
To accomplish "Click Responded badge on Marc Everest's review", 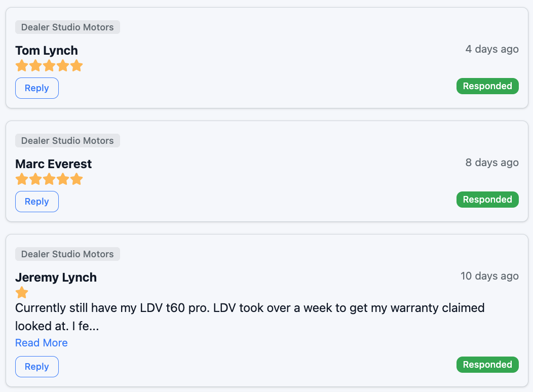I will click(x=487, y=200).
